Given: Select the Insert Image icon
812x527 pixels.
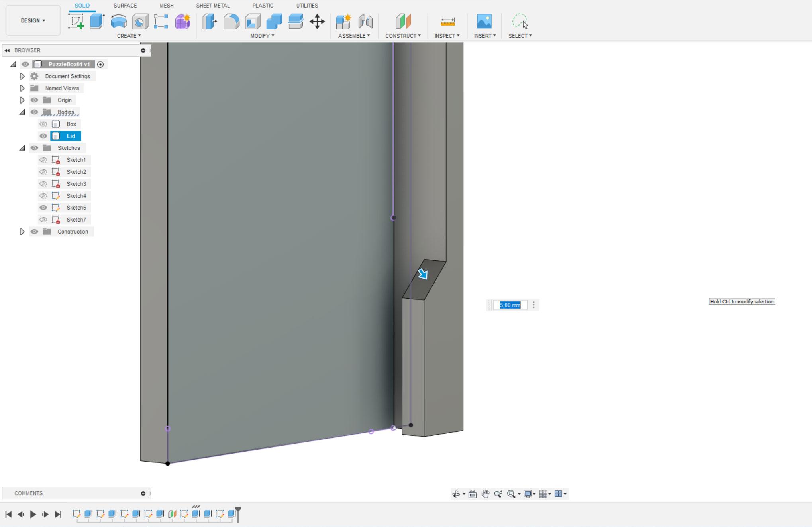Looking at the screenshot, I should click(484, 22).
